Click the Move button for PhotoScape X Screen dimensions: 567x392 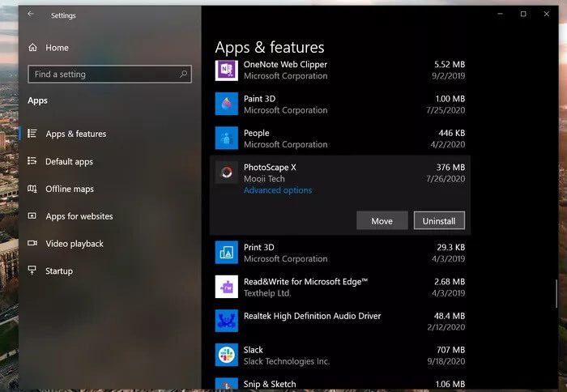382,220
